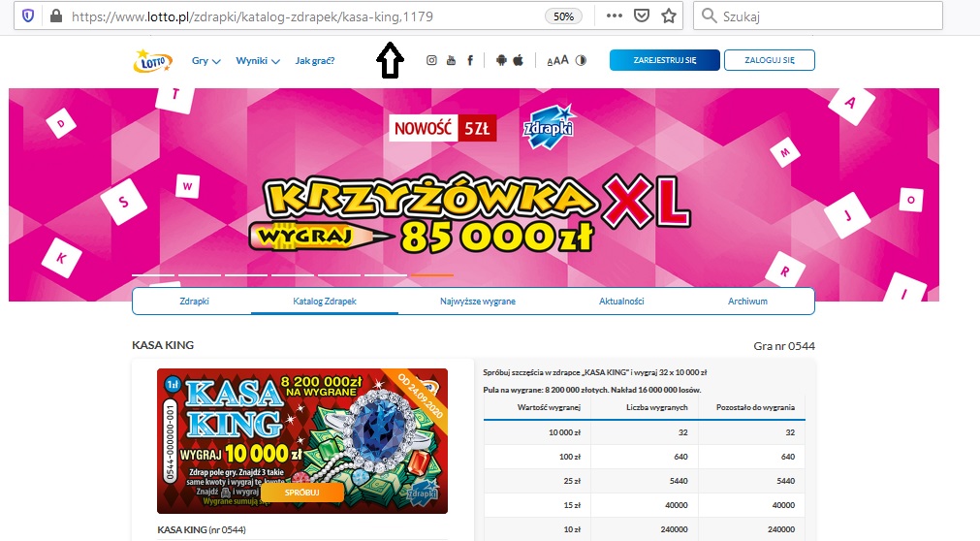Click the Lotto logo
Viewport: 980px width, 541px height.
[152, 61]
